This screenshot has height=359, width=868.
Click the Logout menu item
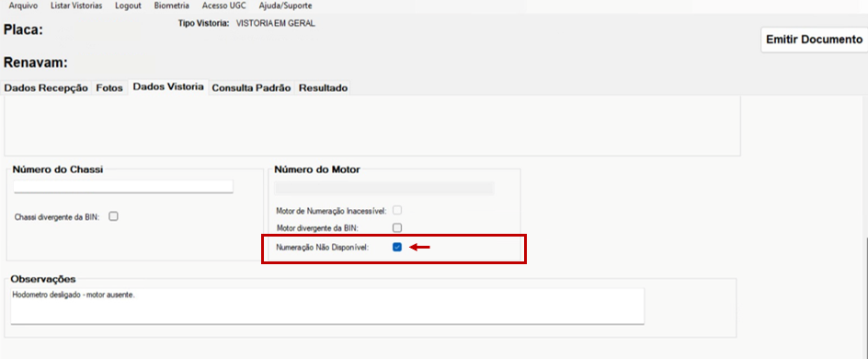pyautogui.click(x=129, y=6)
